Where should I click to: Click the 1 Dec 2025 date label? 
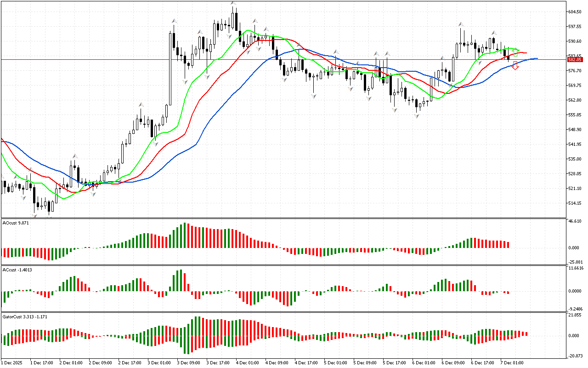click(12, 362)
